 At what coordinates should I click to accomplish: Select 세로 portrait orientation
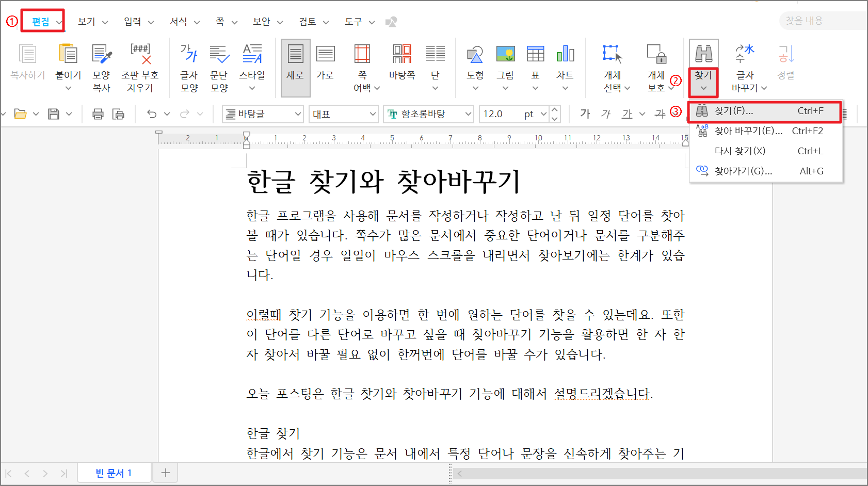(296, 68)
